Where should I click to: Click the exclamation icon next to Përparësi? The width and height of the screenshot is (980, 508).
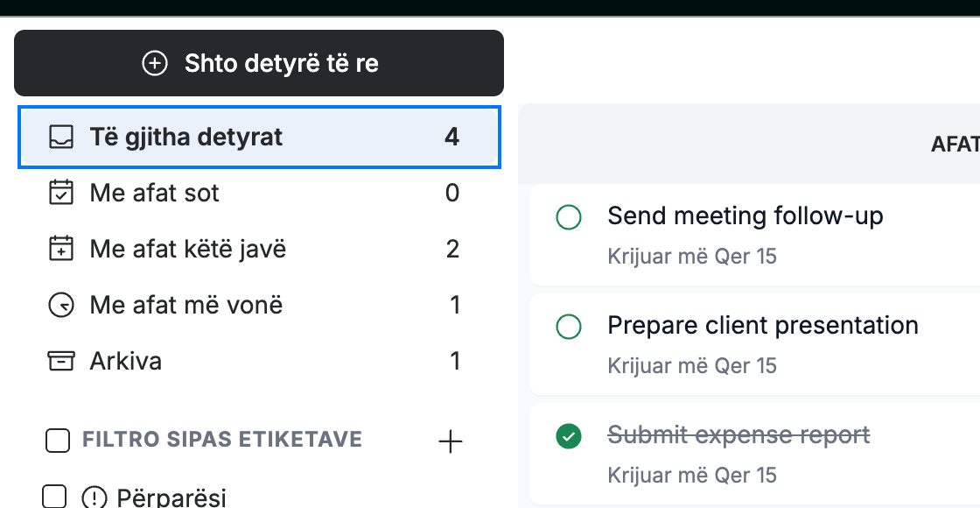(x=94, y=498)
